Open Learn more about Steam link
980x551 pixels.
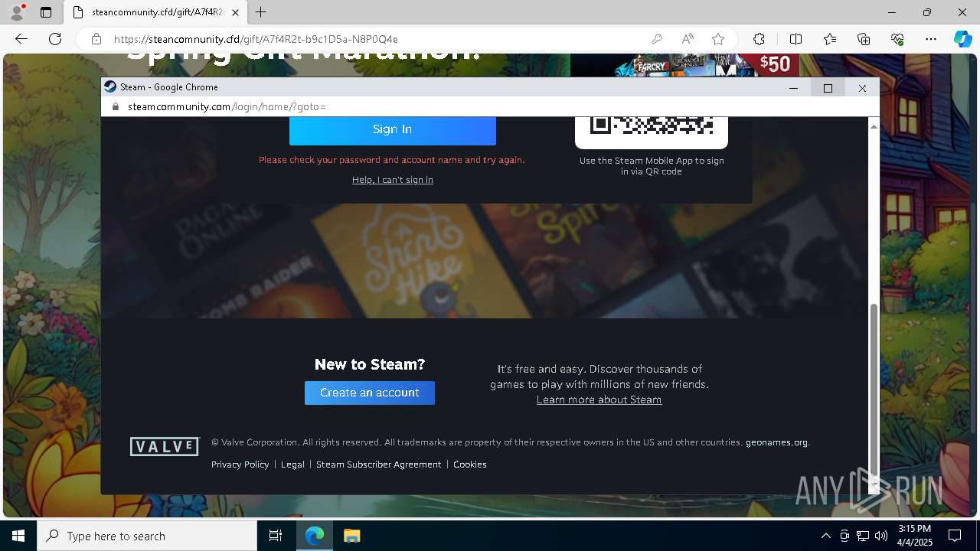coord(599,399)
